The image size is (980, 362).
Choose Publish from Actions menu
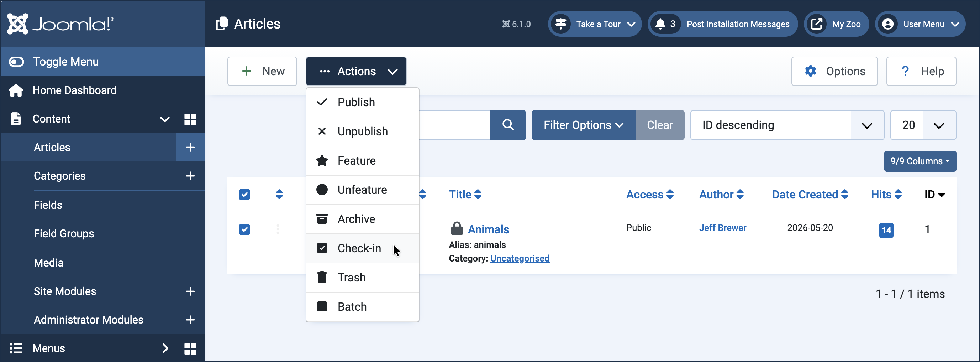pos(363,102)
